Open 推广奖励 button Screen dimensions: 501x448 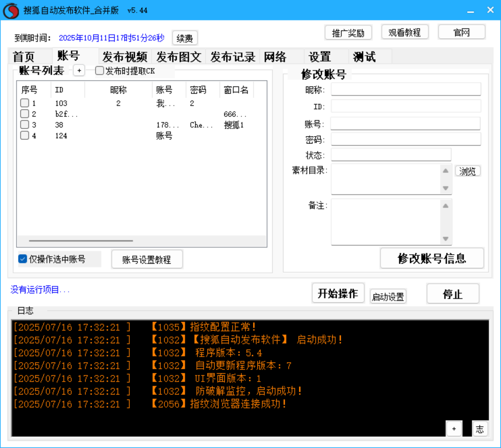[348, 32]
